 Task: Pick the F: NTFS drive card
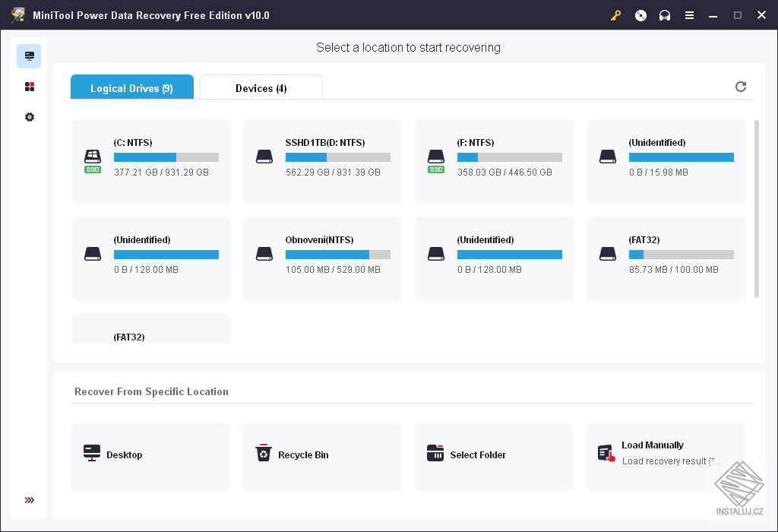click(494, 161)
